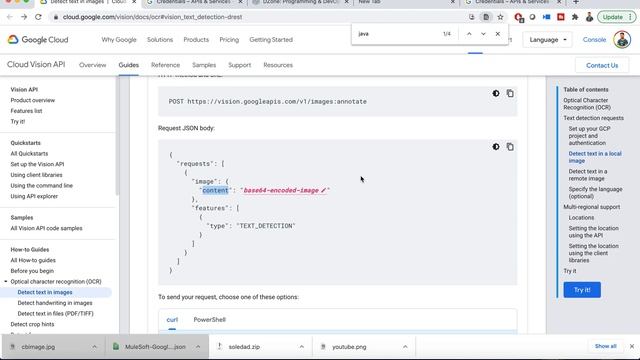Edit the base64-encoded-image placeholder pencil
The width and height of the screenshot is (640, 360).
pos(323,190)
